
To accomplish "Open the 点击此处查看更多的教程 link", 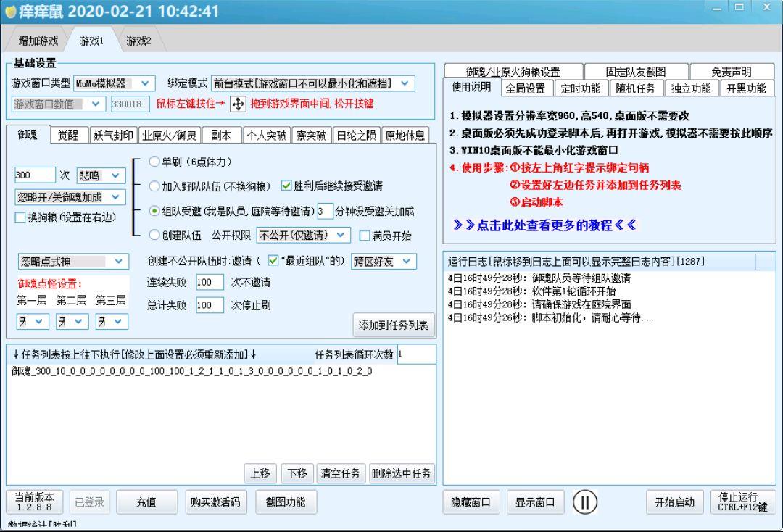I will click(x=544, y=225).
